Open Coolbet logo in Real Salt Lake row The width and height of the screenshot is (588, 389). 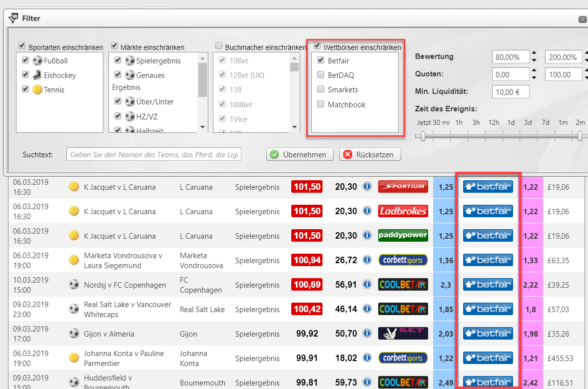point(403,309)
